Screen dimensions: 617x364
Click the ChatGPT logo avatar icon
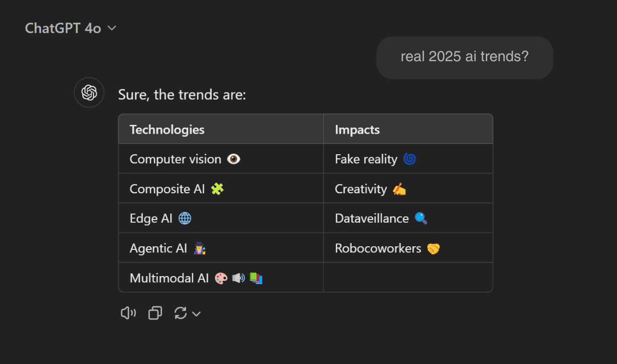click(x=89, y=93)
